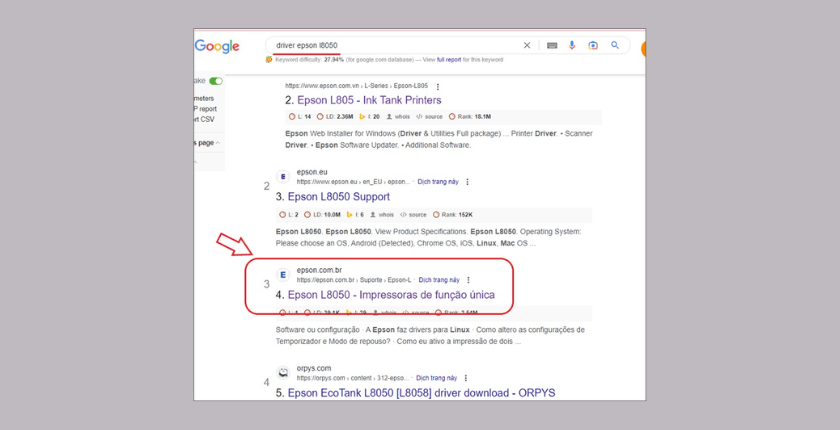Viewport: 840px width, 430px height.
Task: Click the L: 2 links metric
Action: (289, 215)
